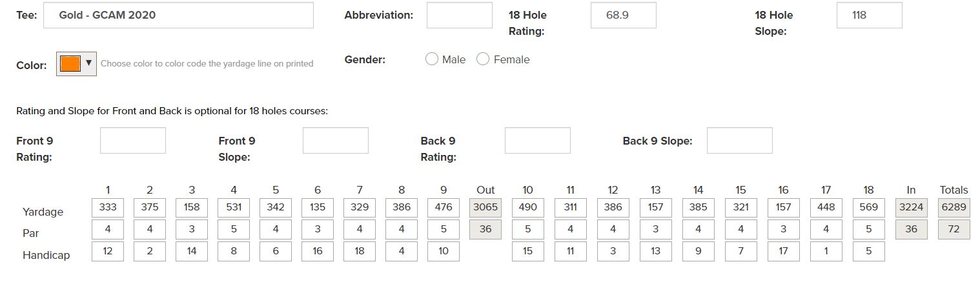This screenshot has height=295, width=980.
Task: Click the hole 10 par field
Action: (528, 230)
